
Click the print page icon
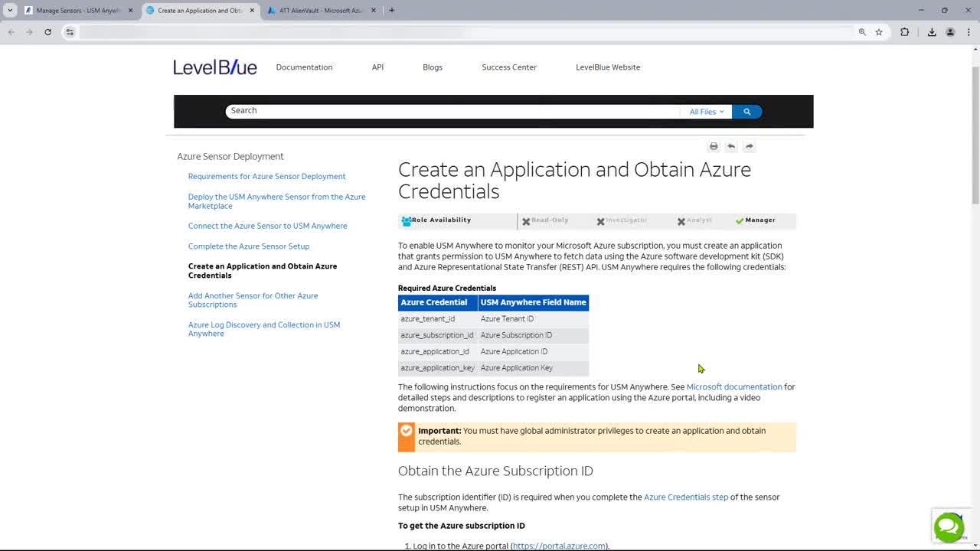[x=714, y=146]
